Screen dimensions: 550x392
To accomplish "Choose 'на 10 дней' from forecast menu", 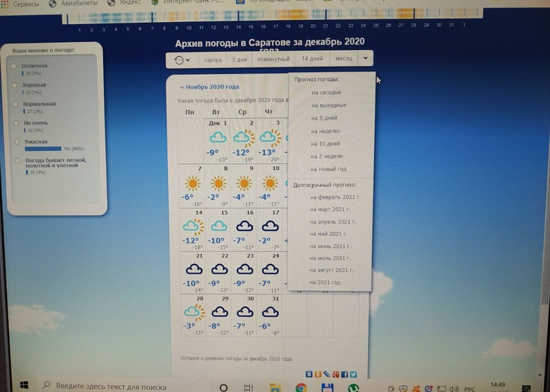I will 325,144.
